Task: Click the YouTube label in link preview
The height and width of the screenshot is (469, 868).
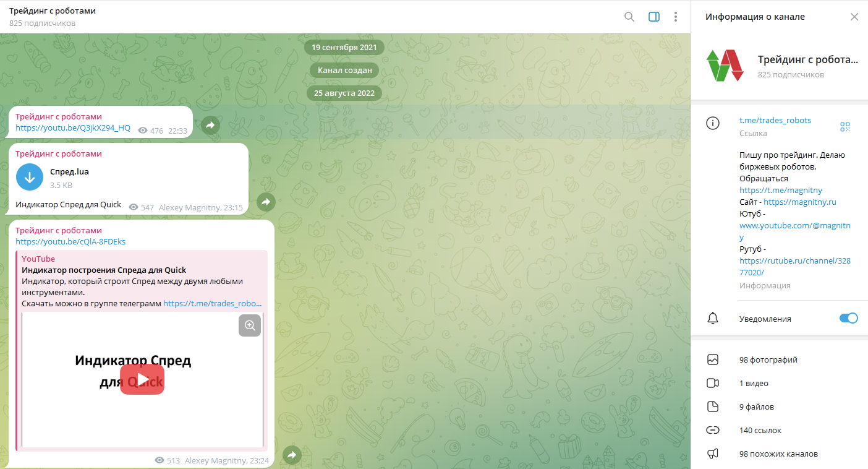Action: [38, 259]
